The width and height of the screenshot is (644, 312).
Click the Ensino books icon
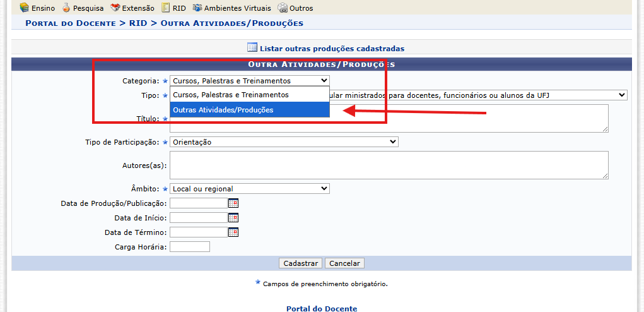pos(24,8)
